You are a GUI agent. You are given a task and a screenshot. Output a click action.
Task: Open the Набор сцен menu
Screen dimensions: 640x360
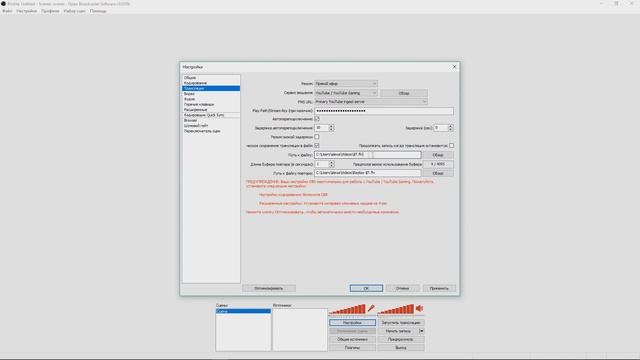coord(74,11)
